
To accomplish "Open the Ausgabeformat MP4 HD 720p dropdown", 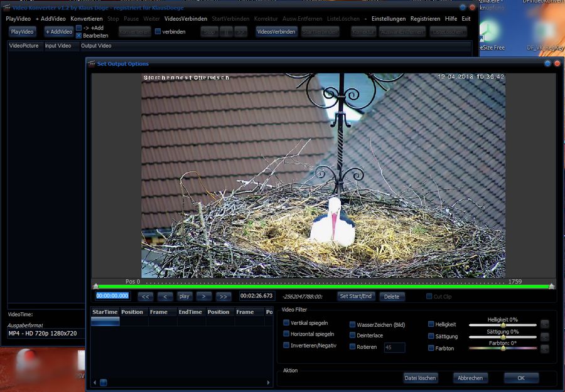I will click(x=44, y=334).
